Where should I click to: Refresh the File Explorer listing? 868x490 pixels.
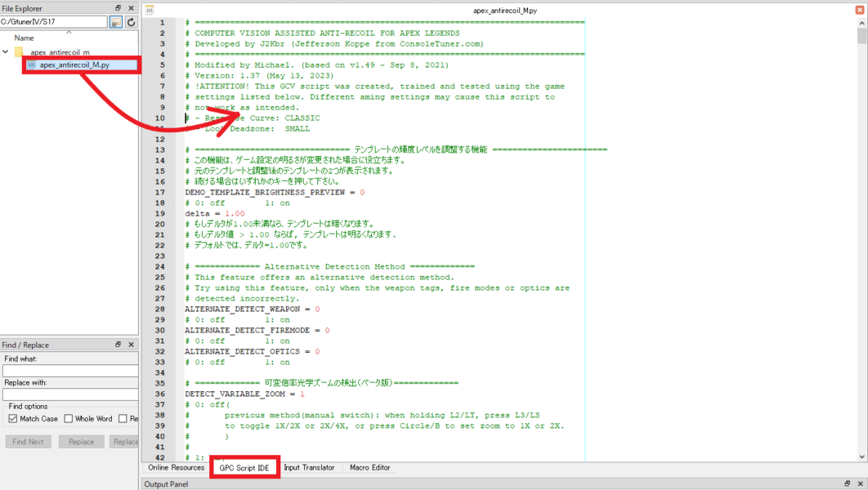point(131,22)
